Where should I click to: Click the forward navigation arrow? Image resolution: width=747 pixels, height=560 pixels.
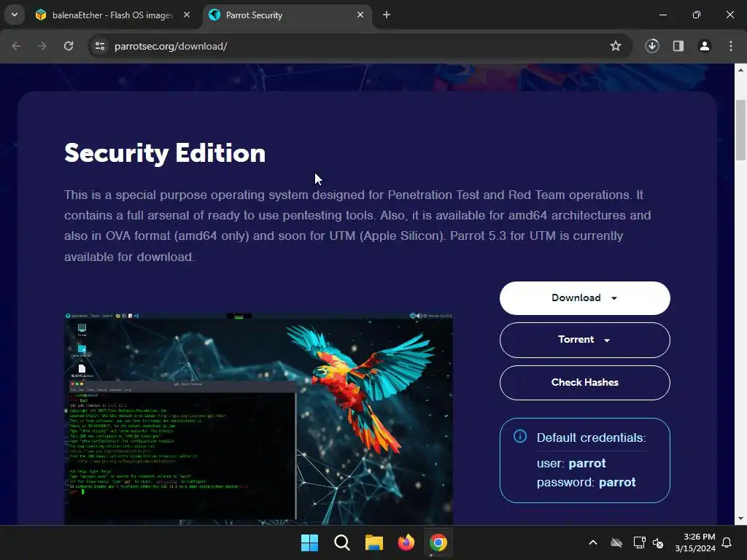coord(42,46)
